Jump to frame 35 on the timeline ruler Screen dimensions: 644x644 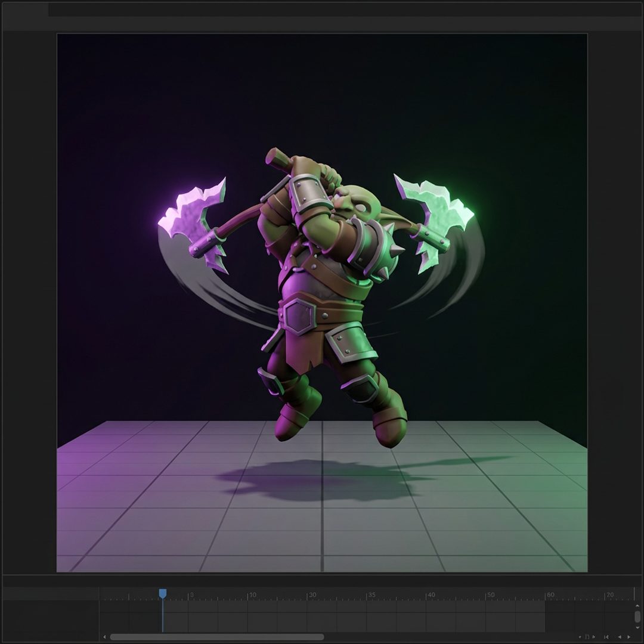pyautogui.click(x=371, y=595)
